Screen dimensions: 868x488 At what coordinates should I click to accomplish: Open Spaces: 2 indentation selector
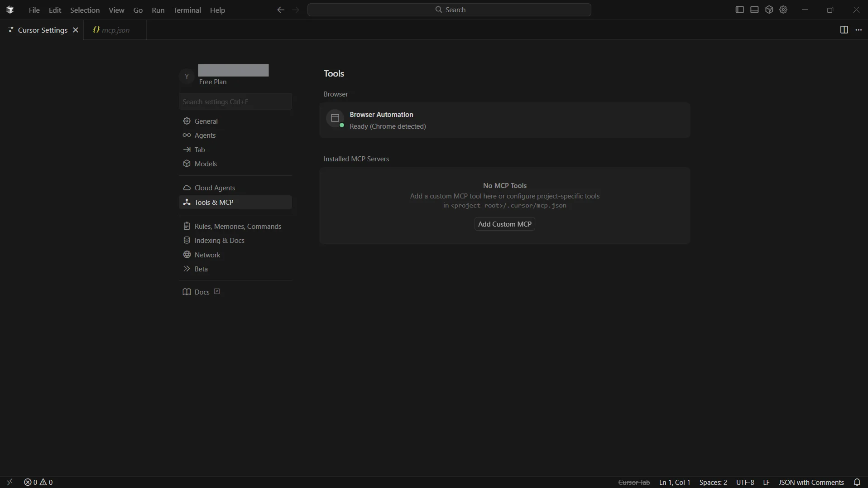coord(713,482)
